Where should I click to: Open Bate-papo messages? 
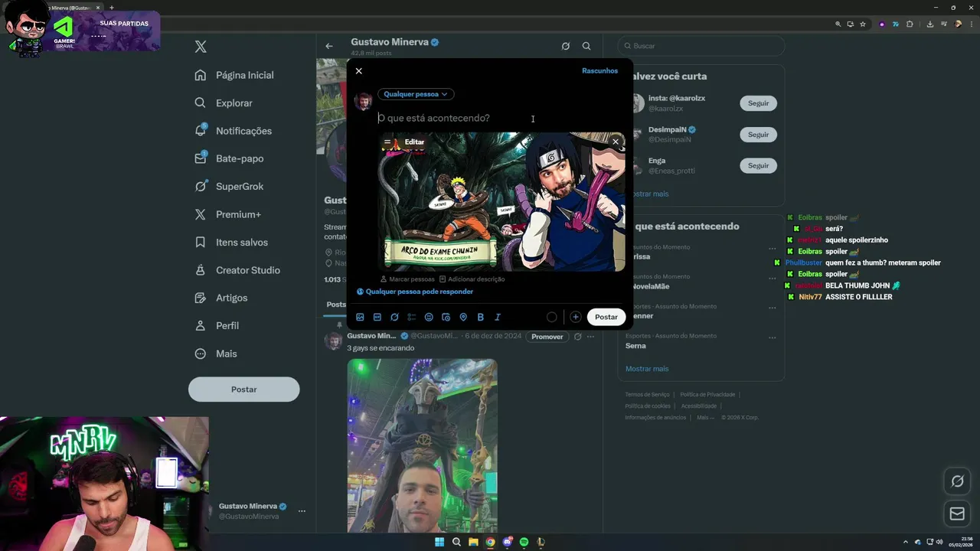pos(229,158)
